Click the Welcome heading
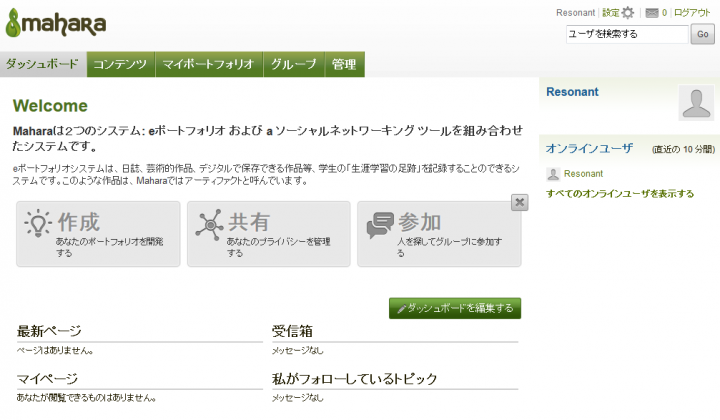Screen dimensions: 720x420 [50, 106]
